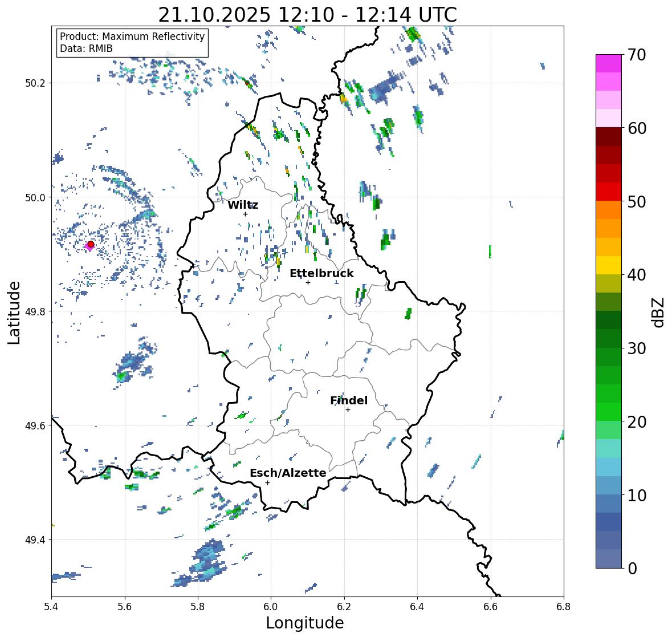Screen dimensions: 672x637
Task: Click the 30 tick on colorbar
Action: click(x=637, y=348)
